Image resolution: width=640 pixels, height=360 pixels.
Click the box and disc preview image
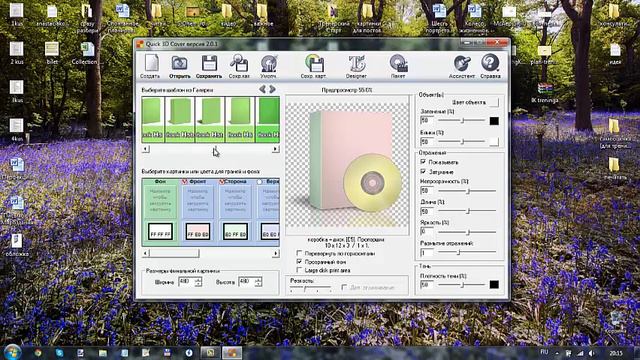pos(347,165)
